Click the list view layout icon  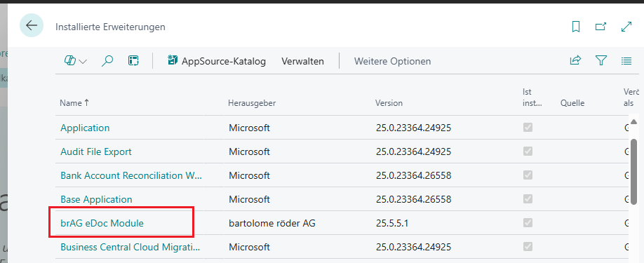[626, 61]
